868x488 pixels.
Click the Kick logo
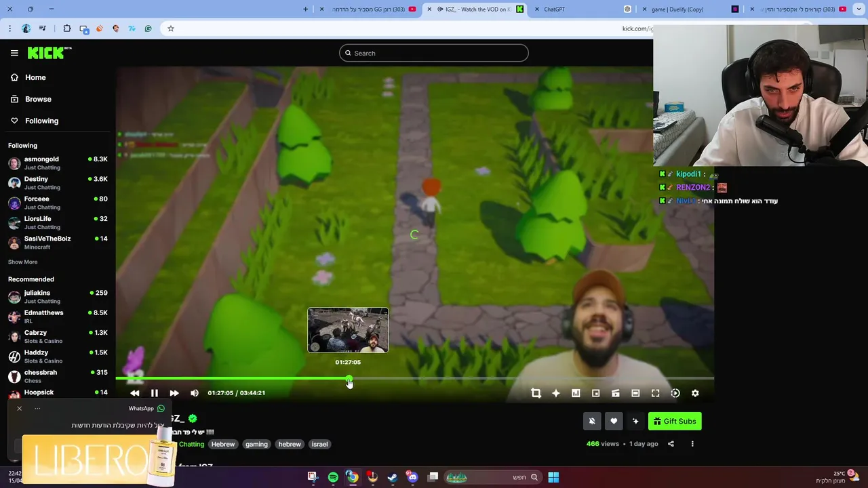(50, 53)
